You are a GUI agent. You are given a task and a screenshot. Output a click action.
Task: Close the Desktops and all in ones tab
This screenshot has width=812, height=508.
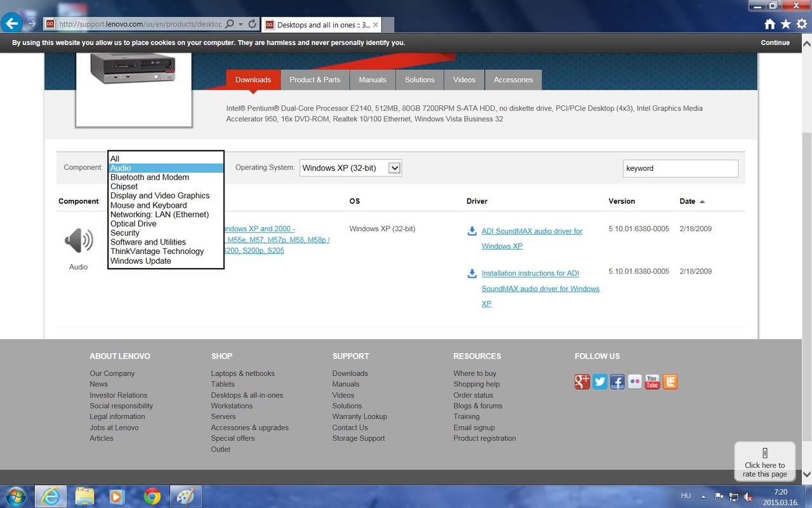376,25
